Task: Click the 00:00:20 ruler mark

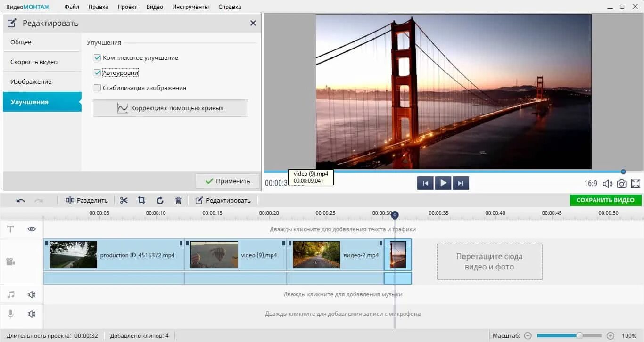Action: 269,213
